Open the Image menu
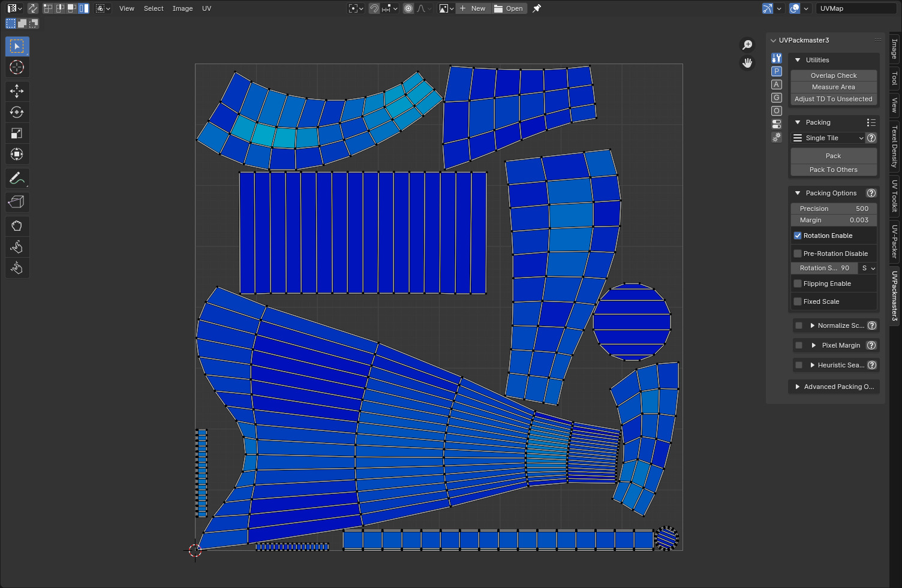 [x=182, y=8]
